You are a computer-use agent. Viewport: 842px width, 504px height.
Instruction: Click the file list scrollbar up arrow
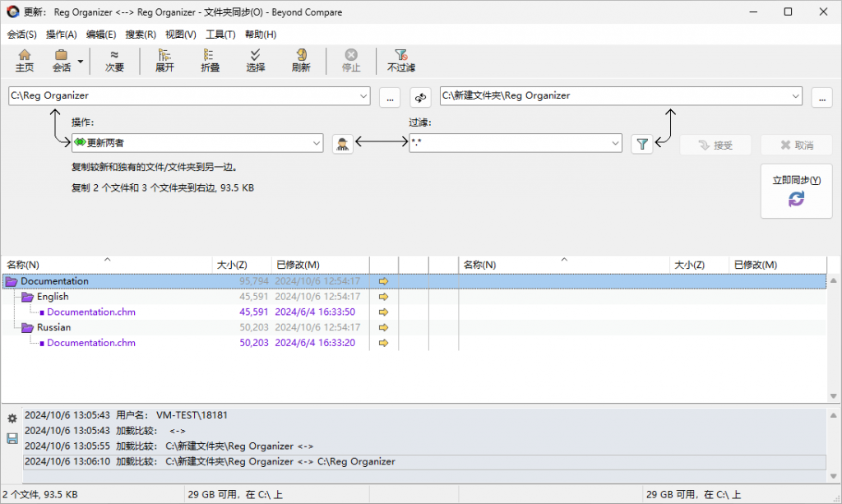tap(834, 280)
